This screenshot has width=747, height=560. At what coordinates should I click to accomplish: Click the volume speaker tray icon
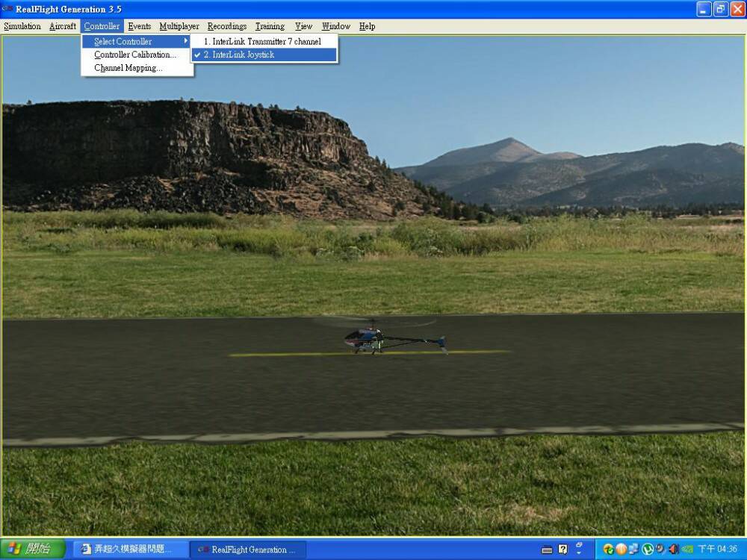(x=674, y=550)
